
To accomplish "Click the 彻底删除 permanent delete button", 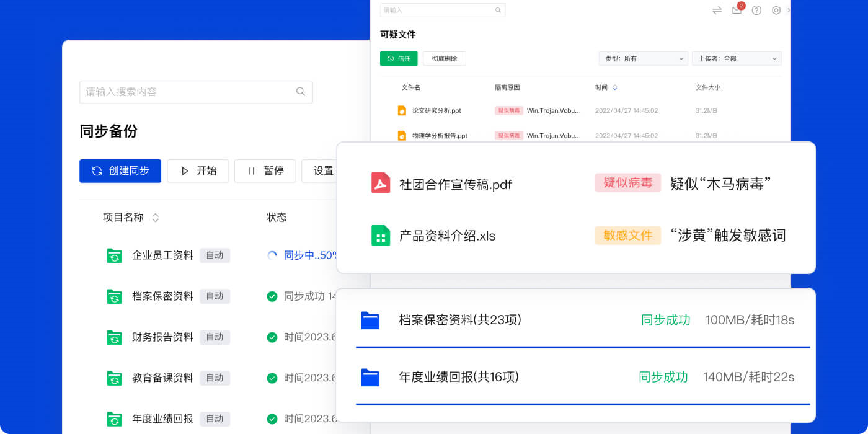I will tap(445, 58).
